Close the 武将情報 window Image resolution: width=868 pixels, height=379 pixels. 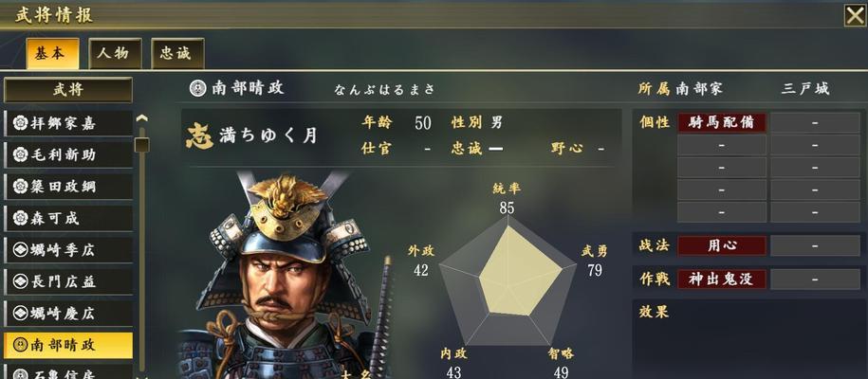pyautogui.click(x=855, y=15)
